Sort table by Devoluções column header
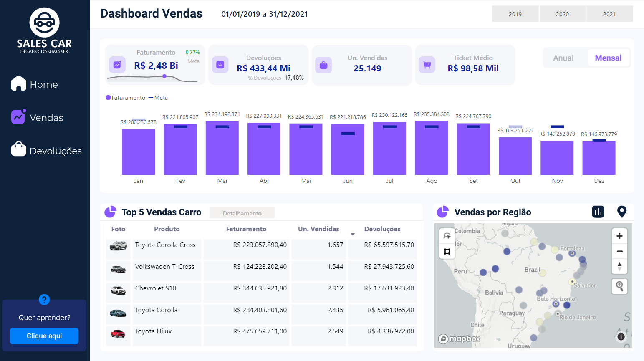 pos(382,229)
